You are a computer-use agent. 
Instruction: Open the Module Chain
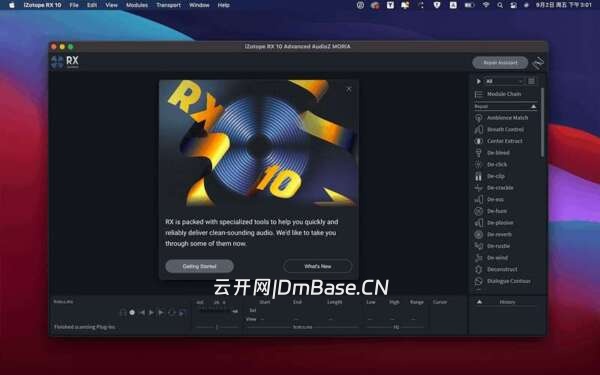coord(499,94)
